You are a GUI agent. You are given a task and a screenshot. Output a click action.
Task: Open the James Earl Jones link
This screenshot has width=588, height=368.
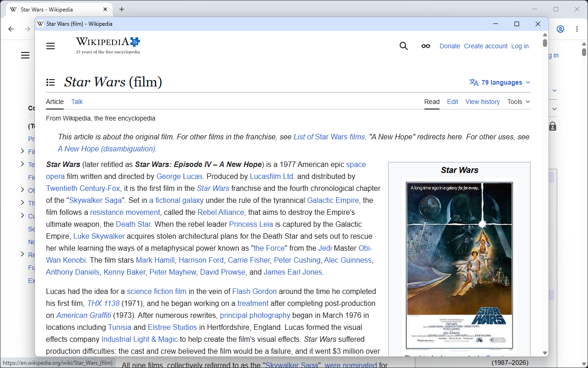[293, 272]
